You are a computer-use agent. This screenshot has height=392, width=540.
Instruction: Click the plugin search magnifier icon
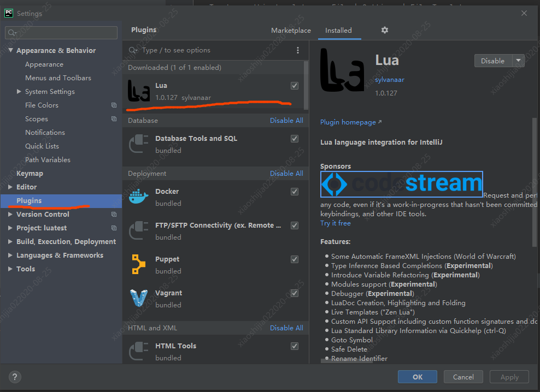point(133,50)
